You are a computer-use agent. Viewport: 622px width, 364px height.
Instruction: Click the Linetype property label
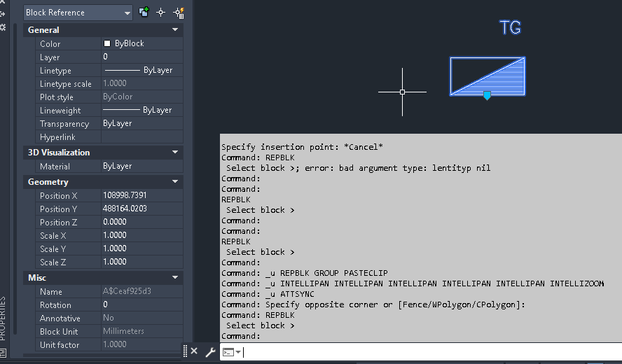(x=55, y=71)
